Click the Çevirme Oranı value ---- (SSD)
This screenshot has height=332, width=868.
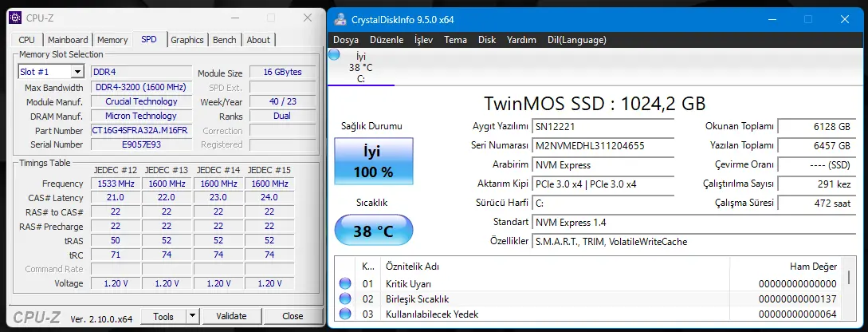[x=816, y=164]
